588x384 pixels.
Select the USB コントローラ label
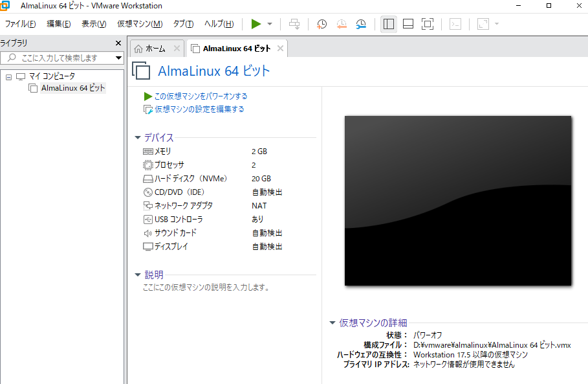[x=179, y=220]
